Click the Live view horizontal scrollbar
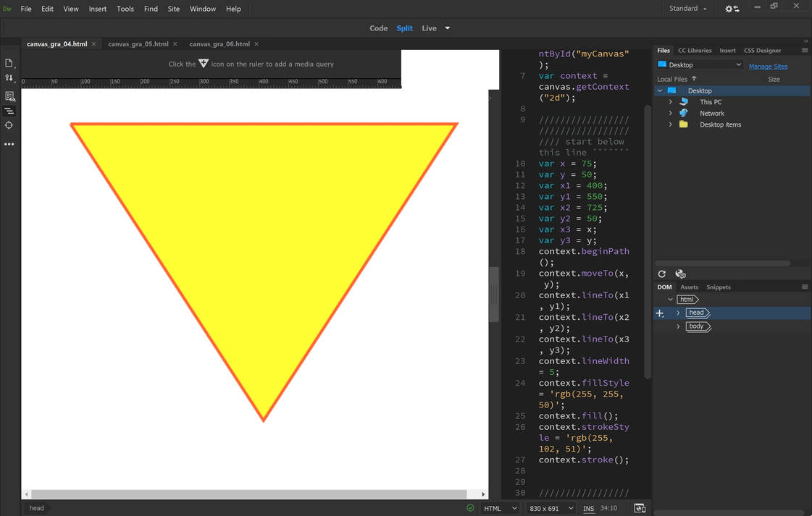Viewport: 812px width, 516px height. coord(248,494)
